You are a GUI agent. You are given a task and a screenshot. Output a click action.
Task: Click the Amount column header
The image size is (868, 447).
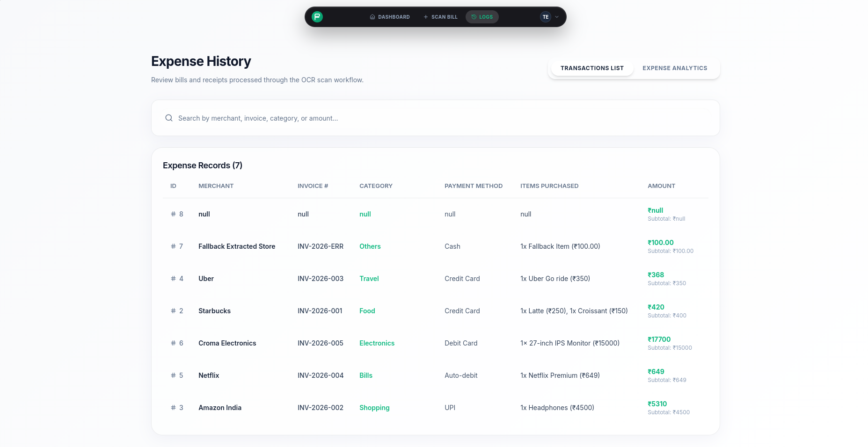click(x=661, y=186)
